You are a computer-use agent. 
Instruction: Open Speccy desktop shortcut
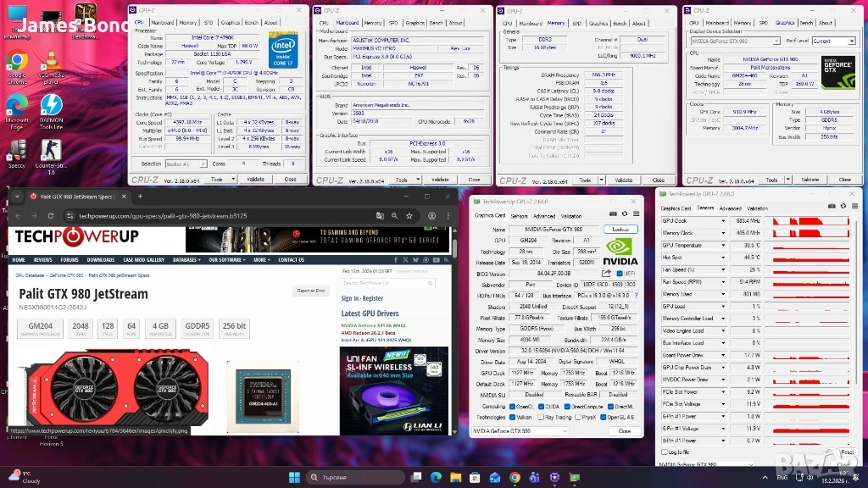click(x=16, y=151)
